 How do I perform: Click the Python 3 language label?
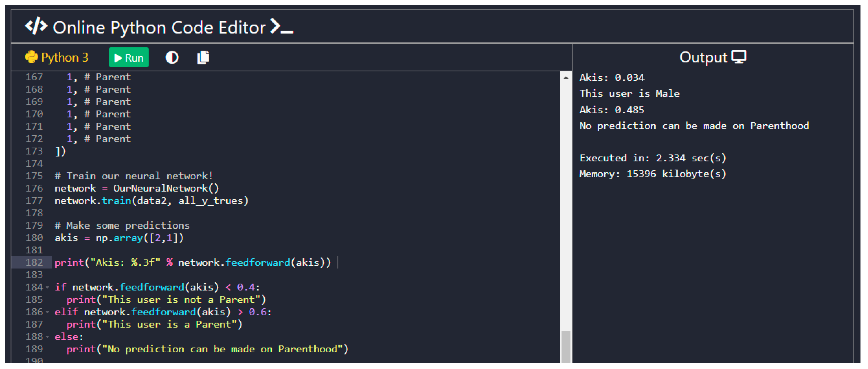coord(64,58)
